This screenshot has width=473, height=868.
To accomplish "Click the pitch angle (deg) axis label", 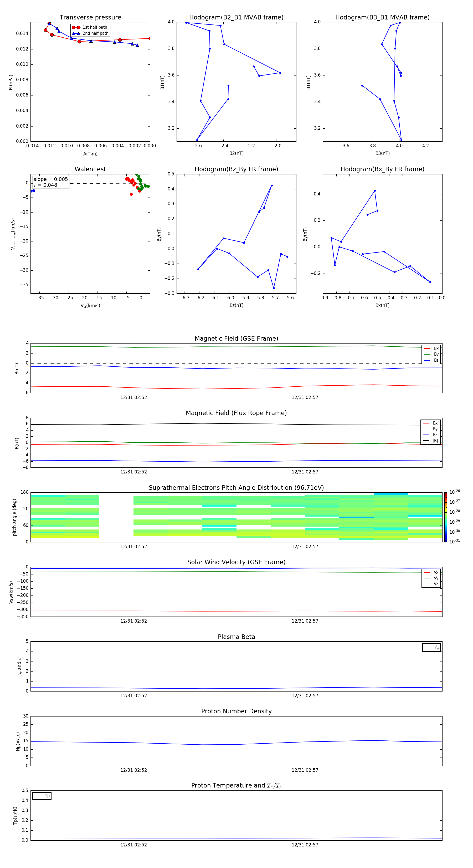I will tap(14, 517).
